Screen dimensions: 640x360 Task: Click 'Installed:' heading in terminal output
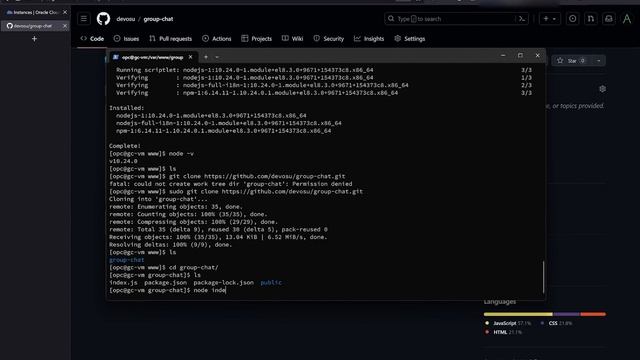127,108
